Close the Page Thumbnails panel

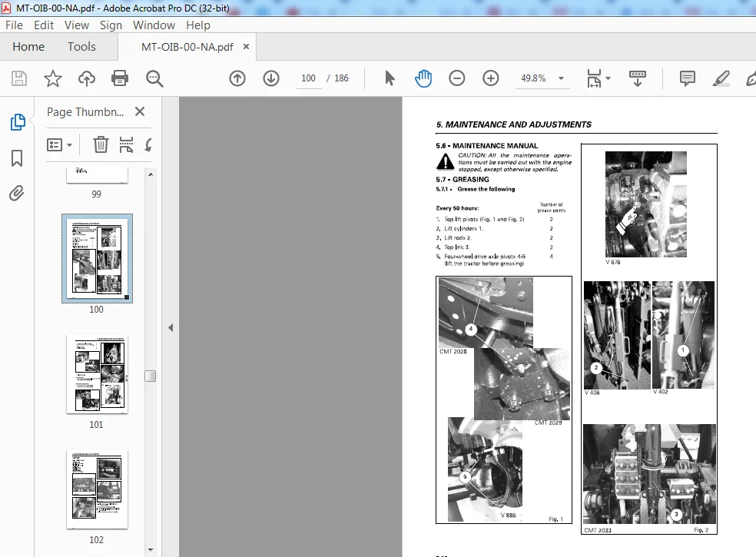pos(140,111)
